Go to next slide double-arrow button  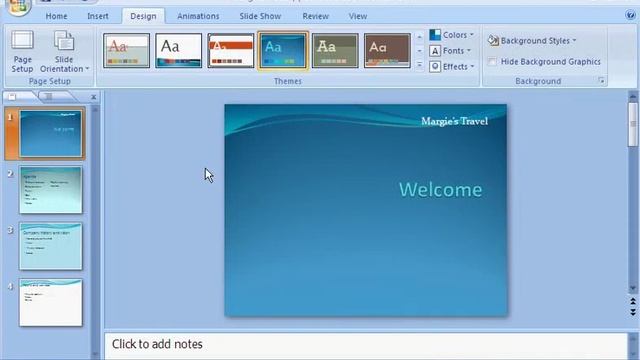click(633, 312)
